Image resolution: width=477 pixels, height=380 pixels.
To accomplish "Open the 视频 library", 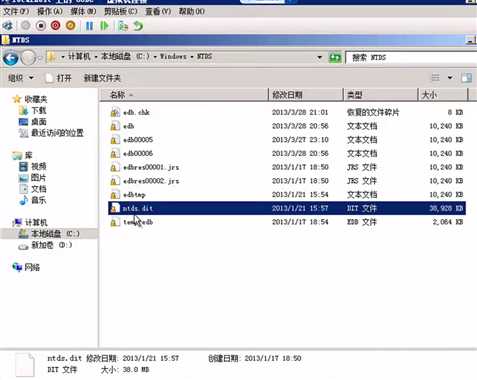I will 33,166.
